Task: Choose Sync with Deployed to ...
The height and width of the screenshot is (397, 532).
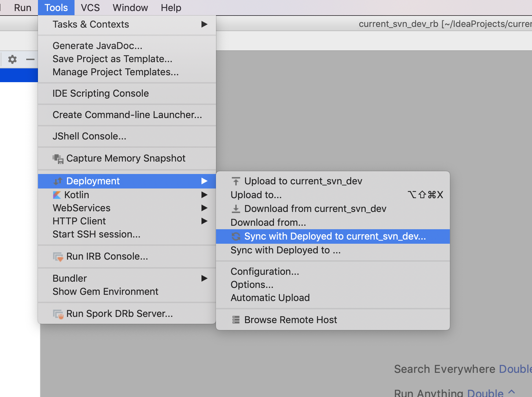Action: (333, 250)
